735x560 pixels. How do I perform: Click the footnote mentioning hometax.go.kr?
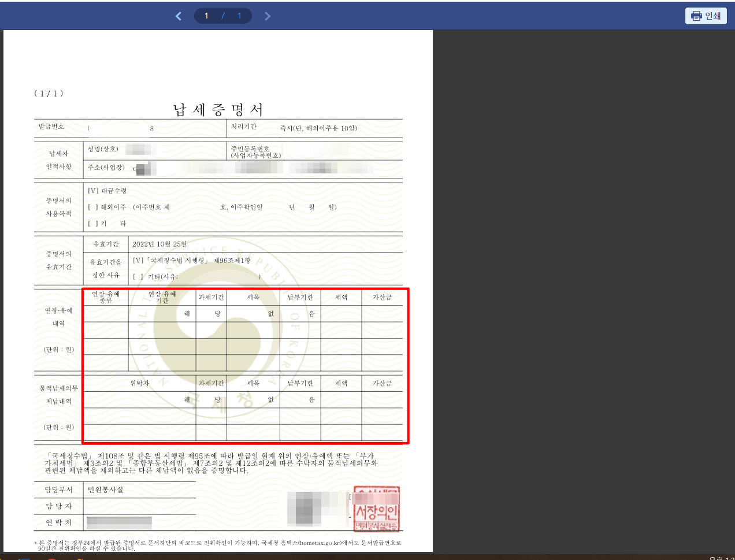217,546
